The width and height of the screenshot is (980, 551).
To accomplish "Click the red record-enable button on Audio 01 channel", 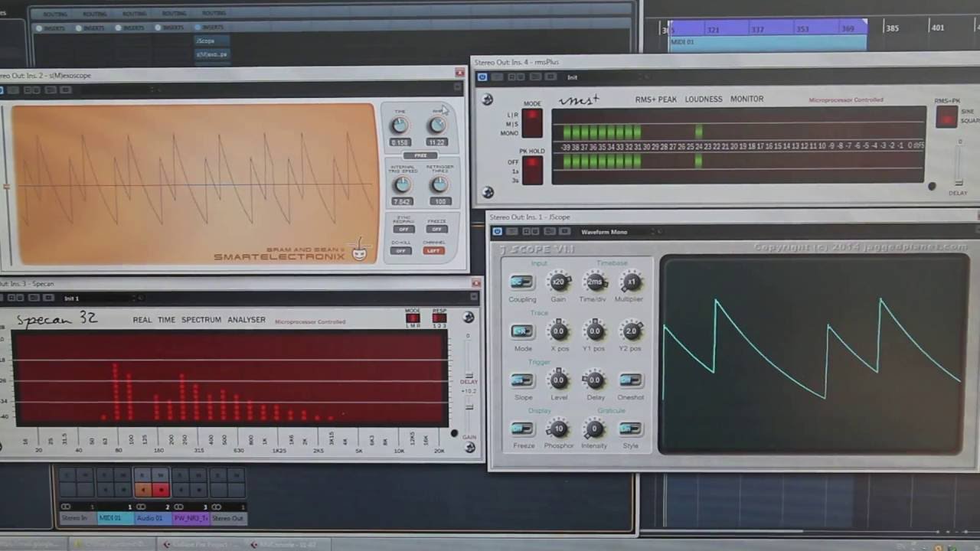I will point(161,490).
